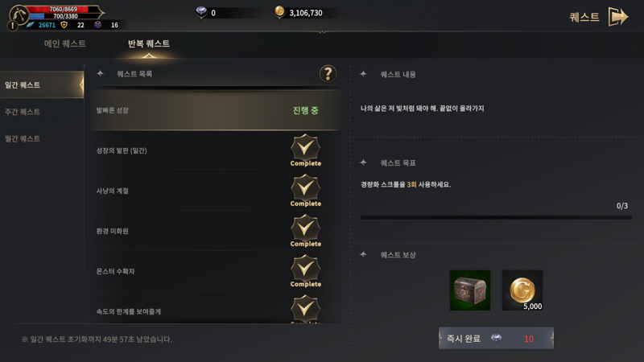Tap the diamond currency icon at top
Image resolution: width=644 pixels, height=362 pixels.
[x=201, y=12]
